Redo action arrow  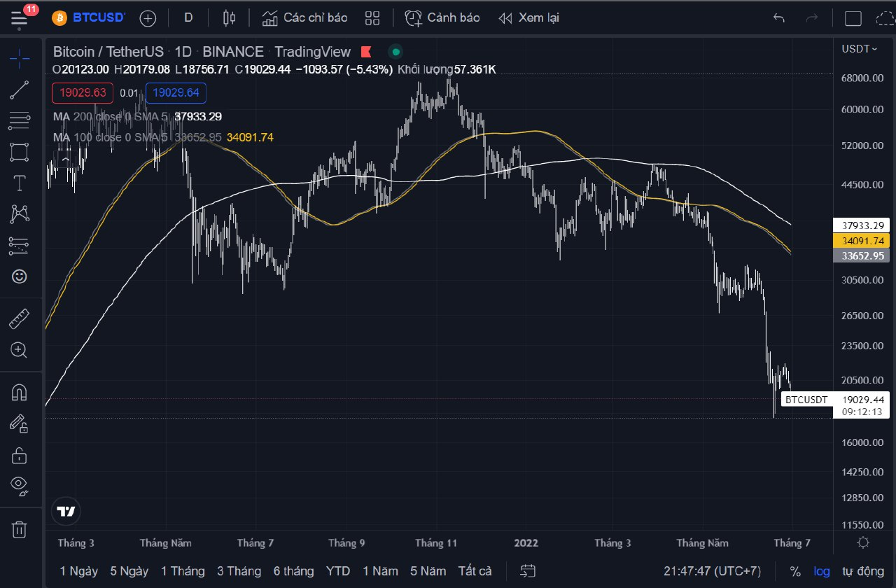(812, 18)
